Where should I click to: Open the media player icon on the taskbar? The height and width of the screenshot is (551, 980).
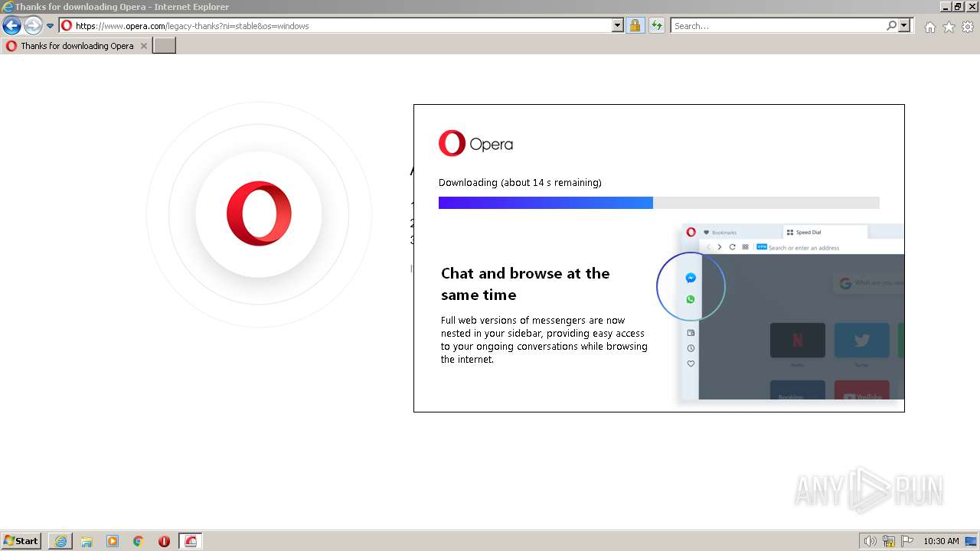point(113,541)
